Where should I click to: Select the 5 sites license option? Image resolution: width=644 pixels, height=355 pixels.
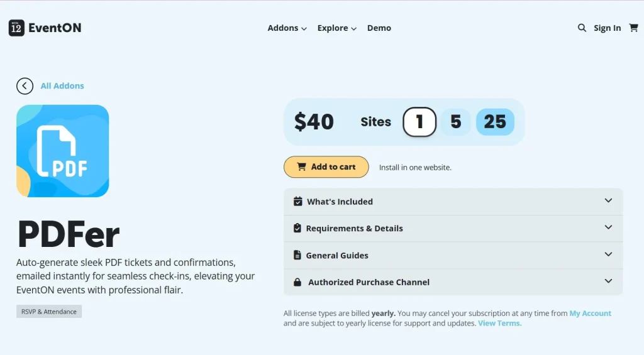point(455,122)
